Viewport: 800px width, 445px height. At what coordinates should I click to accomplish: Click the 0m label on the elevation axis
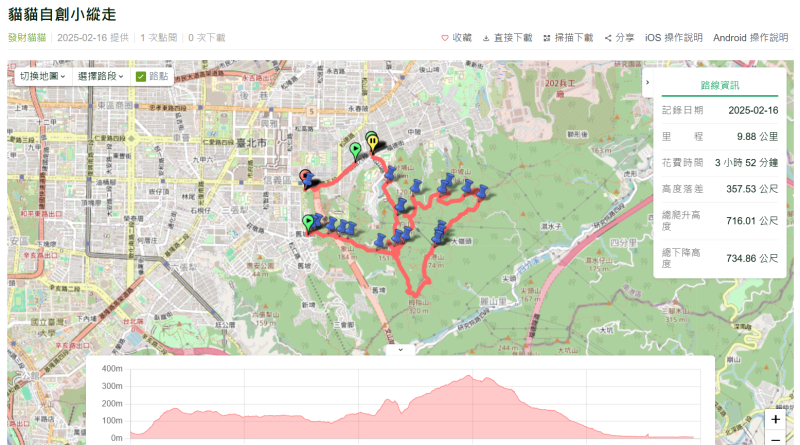pyautogui.click(x=117, y=438)
